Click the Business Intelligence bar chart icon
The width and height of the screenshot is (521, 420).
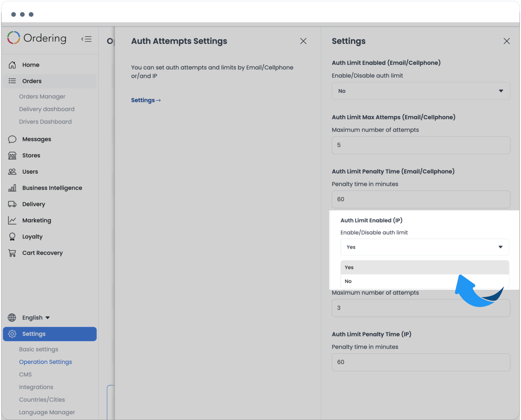coord(12,188)
